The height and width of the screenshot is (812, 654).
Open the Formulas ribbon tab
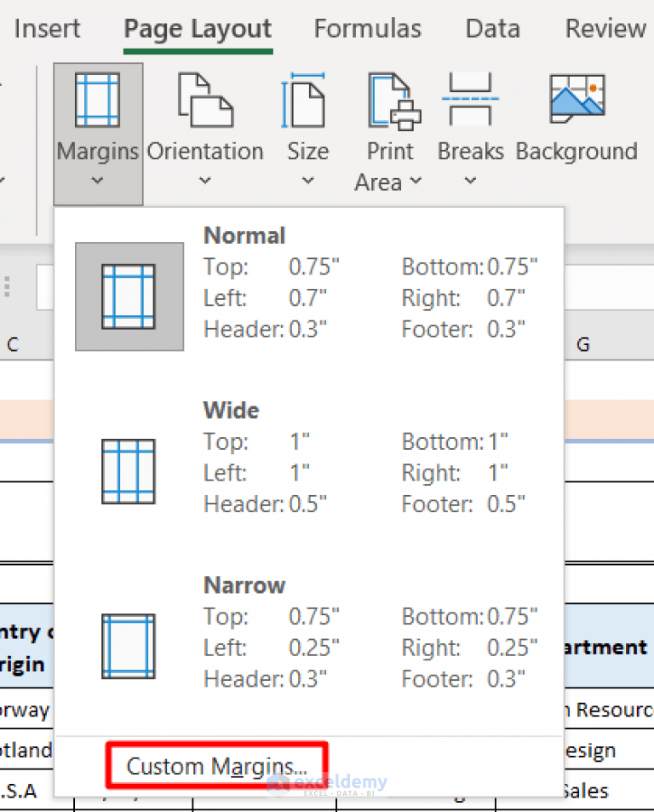click(x=367, y=29)
